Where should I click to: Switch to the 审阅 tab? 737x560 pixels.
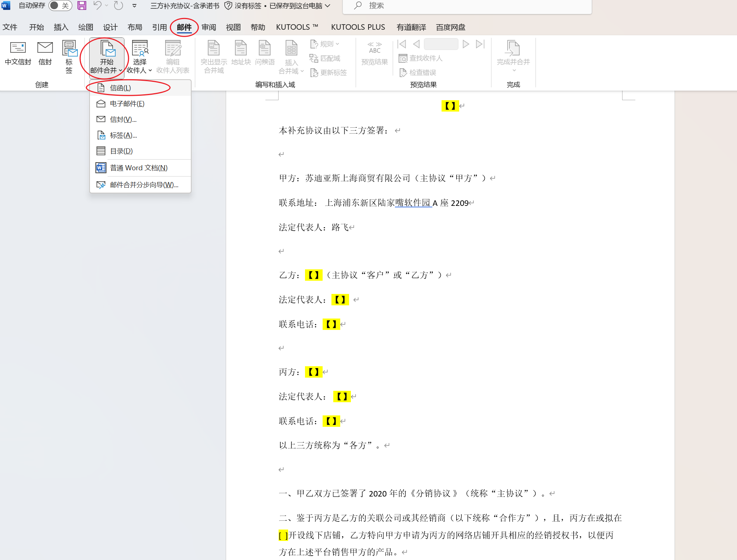click(x=209, y=27)
